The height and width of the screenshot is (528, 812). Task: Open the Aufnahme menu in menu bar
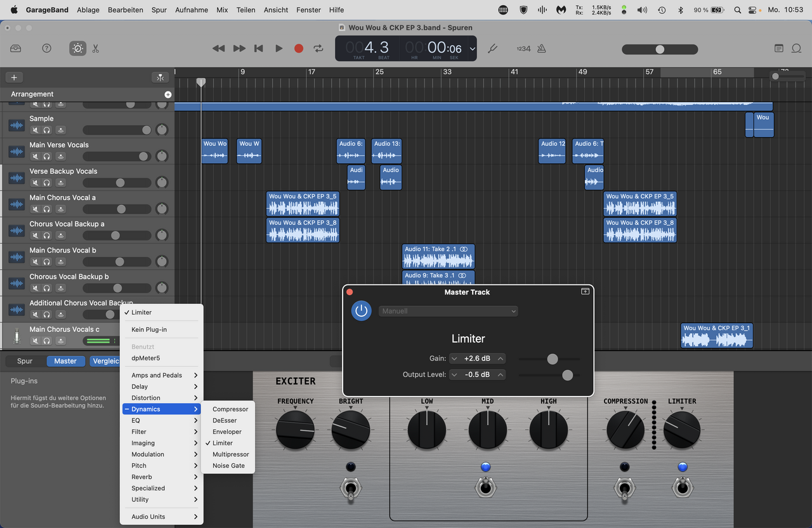coord(192,10)
